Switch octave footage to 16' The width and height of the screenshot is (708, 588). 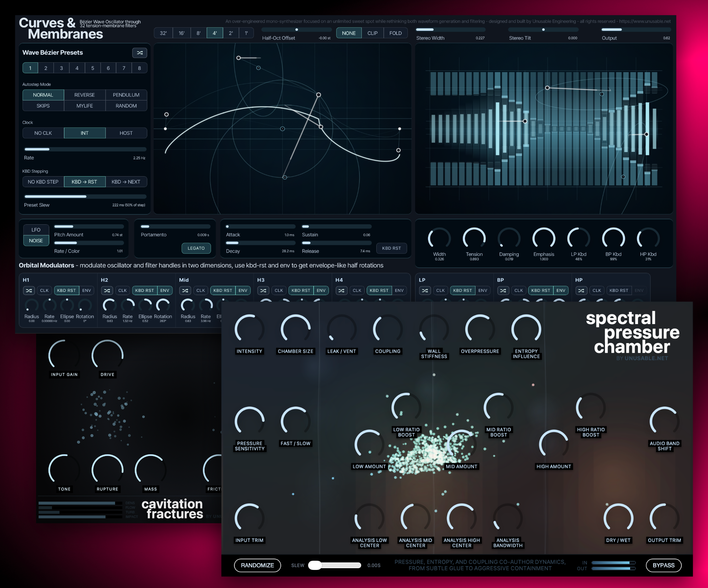click(182, 33)
